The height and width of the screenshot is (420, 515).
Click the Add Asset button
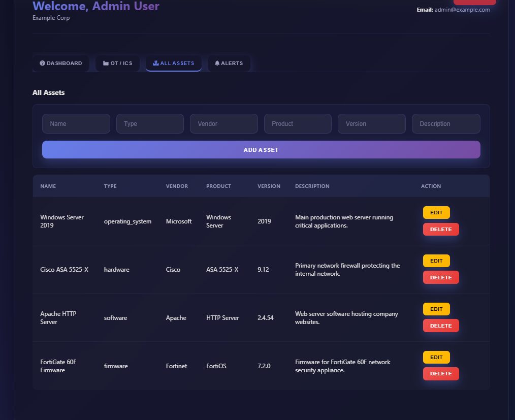[x=261, y=150]
